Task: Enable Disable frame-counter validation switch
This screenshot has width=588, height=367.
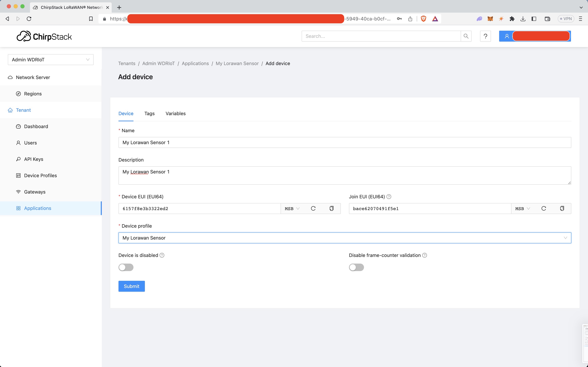Action: pos(356,267)
